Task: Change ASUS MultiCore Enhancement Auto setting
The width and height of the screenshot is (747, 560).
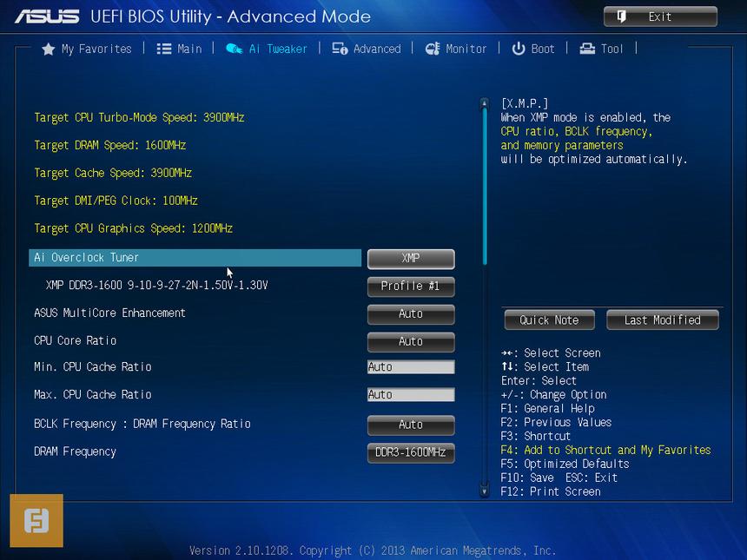Action: click(411, 314)
